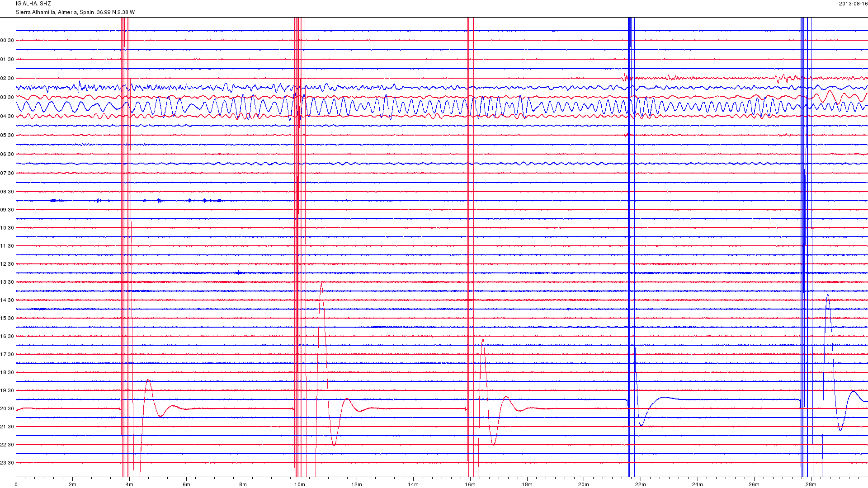Click the 20m axis tick label
868x488 pixels.
click(584, 484)
